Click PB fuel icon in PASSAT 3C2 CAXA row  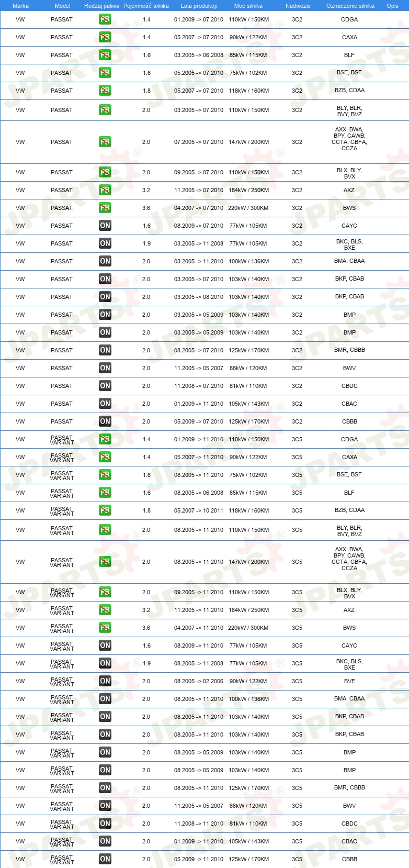click(105, 37)
